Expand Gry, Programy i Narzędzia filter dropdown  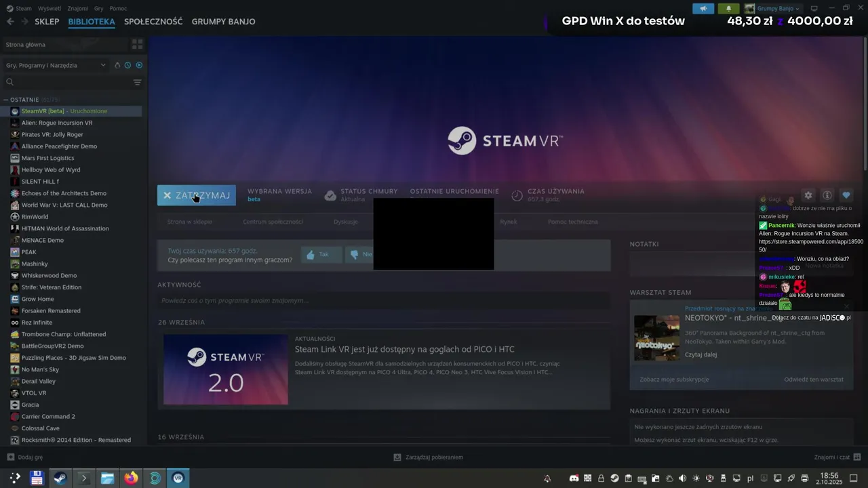click(56, 65)
